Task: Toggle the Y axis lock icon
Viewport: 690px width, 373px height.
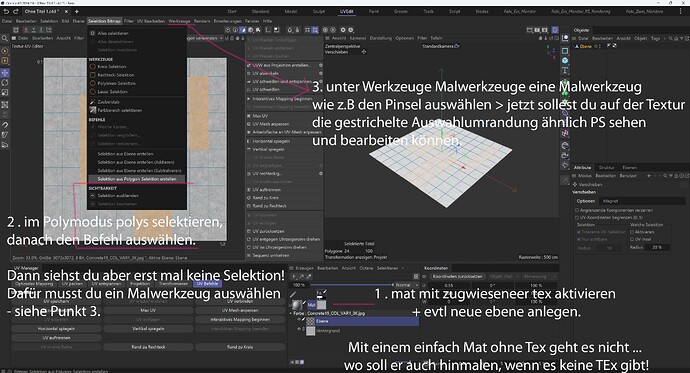Action: pos(33,30)
